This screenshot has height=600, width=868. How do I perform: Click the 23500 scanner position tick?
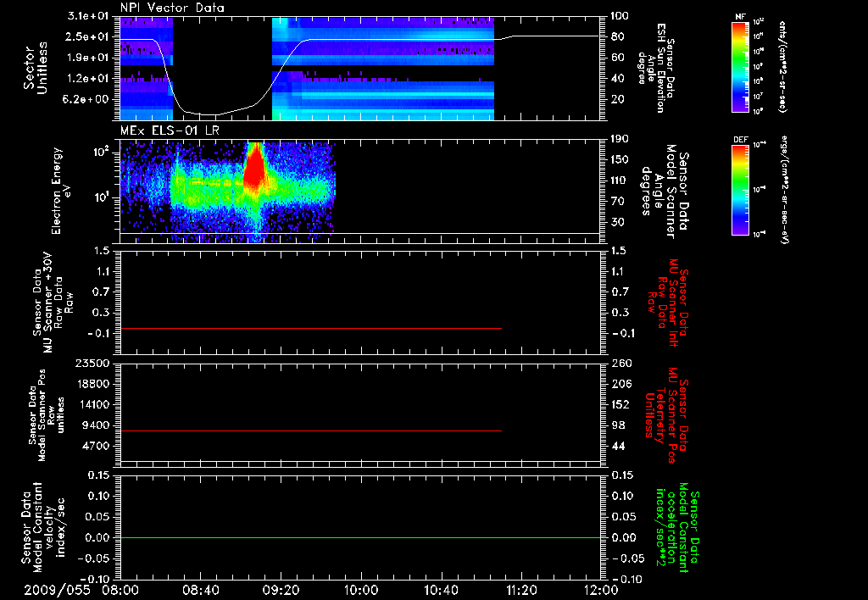[x=93, y=363]
